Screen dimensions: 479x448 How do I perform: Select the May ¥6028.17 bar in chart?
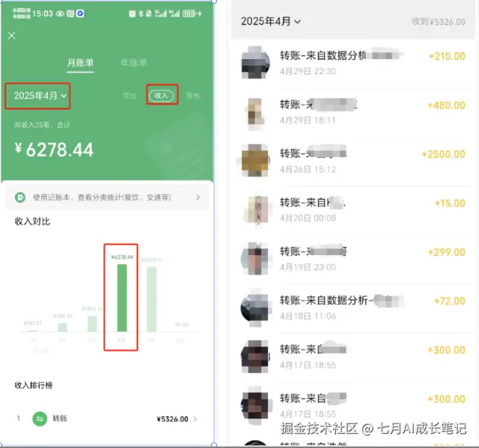click(x=151, y=299)
